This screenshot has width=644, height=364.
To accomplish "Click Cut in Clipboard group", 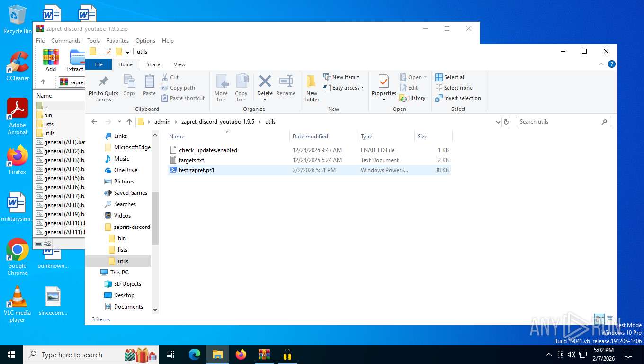I will point(170,77).
